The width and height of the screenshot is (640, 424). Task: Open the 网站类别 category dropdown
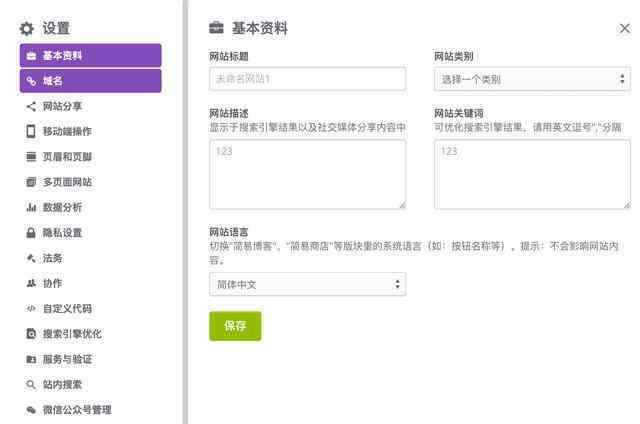click(x=532, y=79)
